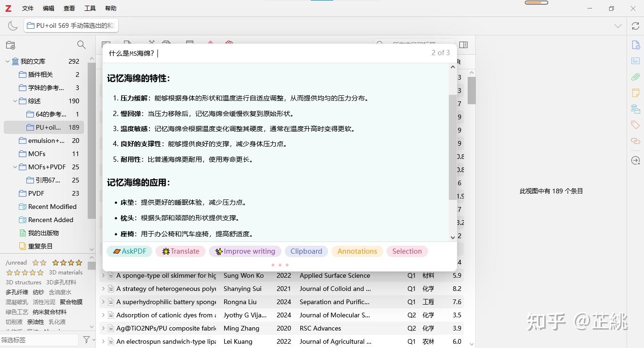The image size is (644, 348).
Task: Select the emulsion+… collection
Action: pos(44,141)
